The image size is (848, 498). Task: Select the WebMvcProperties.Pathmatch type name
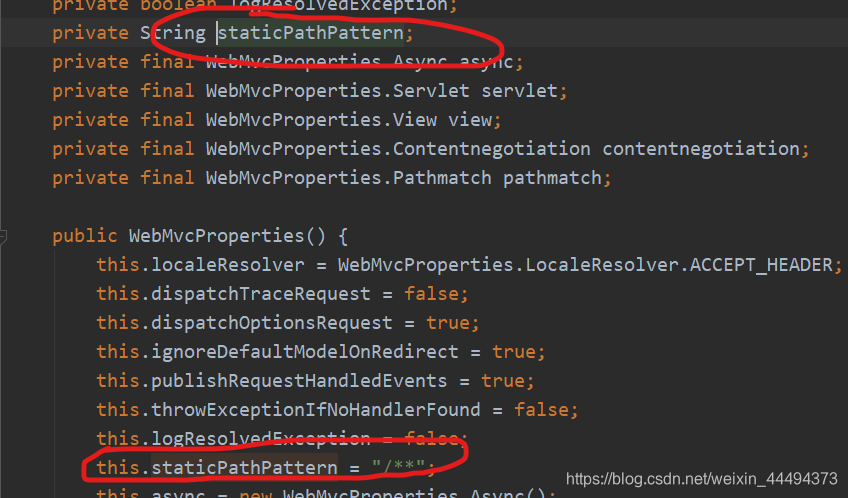click(x=349, y=178)
